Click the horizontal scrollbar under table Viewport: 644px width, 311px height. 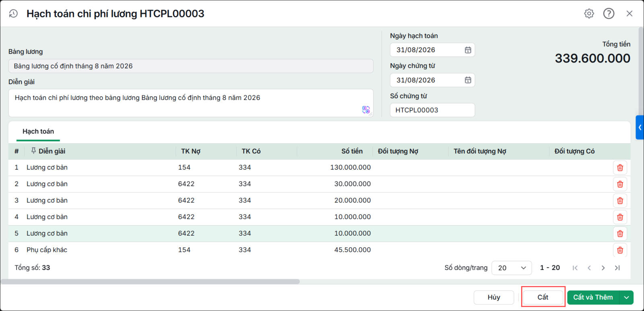[x=150, y=282]
